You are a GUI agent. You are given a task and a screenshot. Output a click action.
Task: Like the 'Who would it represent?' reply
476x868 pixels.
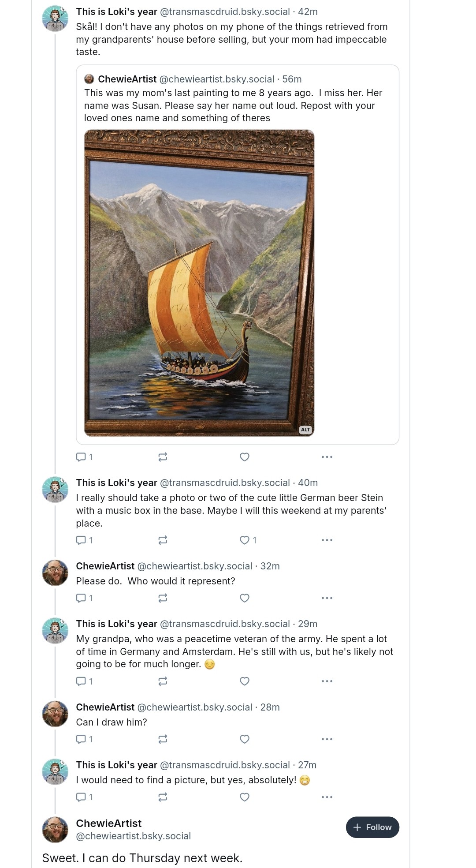(245, 598)
